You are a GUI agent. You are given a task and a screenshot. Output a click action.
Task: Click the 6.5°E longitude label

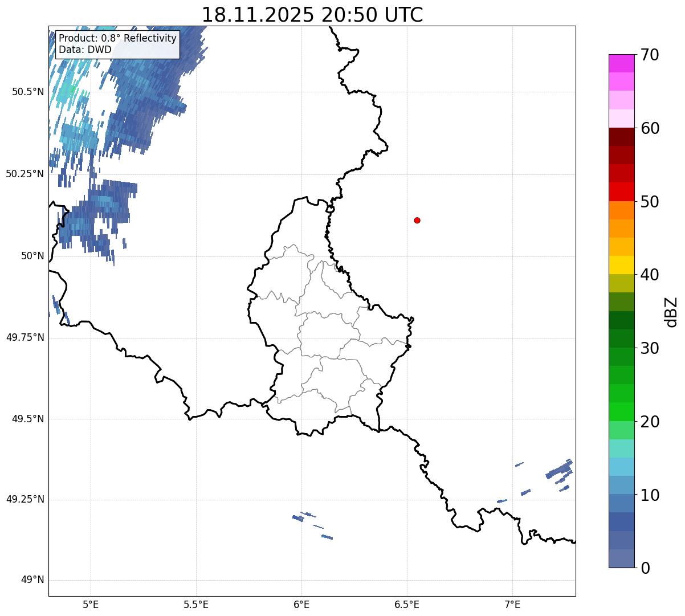point(407,605)
